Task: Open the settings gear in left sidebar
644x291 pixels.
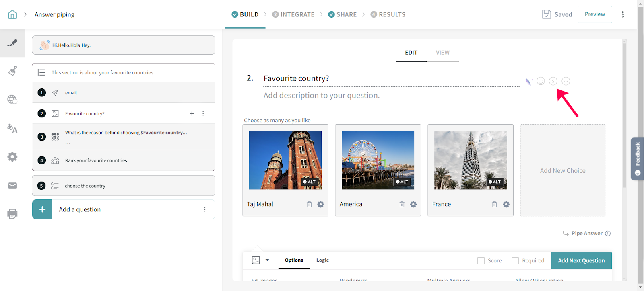Action: click(x=12, y=157)
